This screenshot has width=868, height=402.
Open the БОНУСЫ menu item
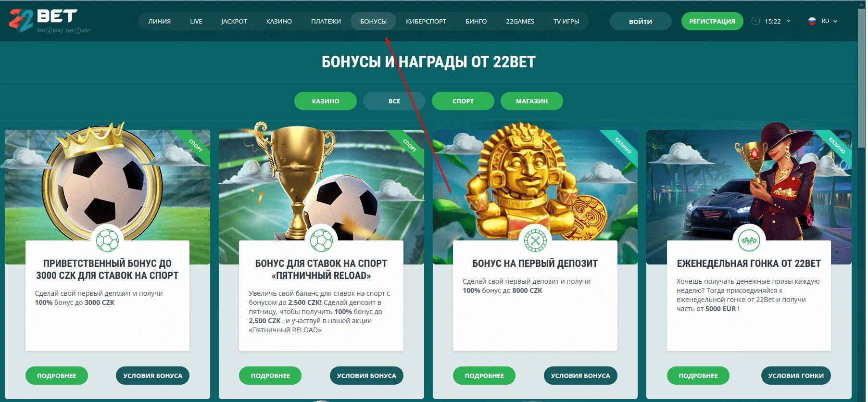click(373, 21)
